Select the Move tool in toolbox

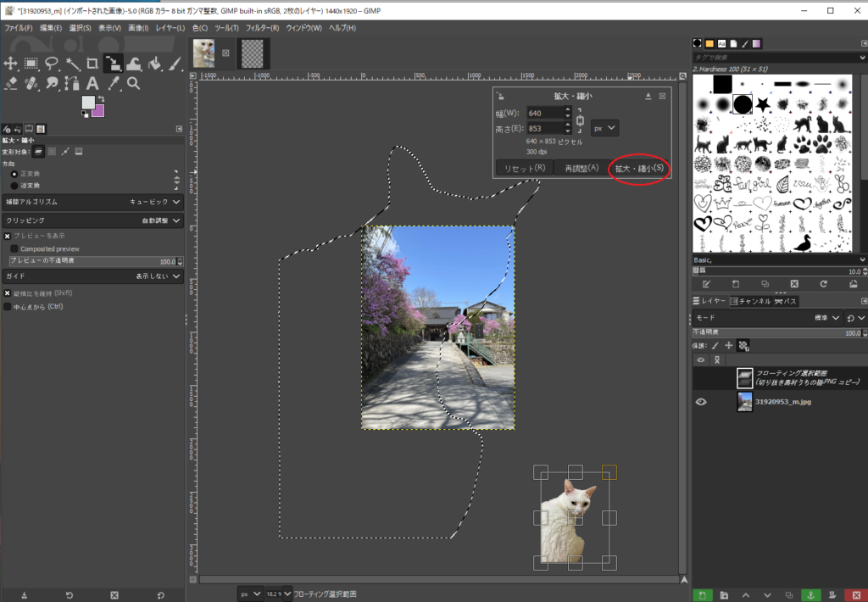[x=11, y=64]
